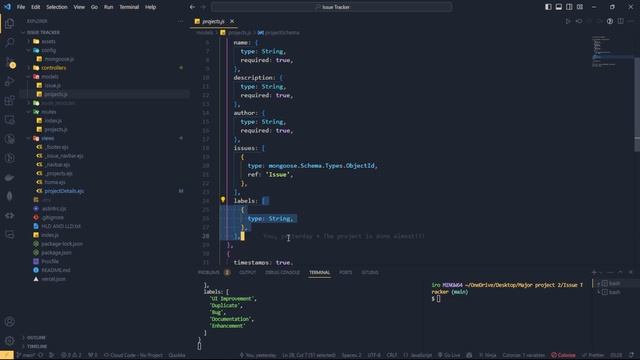
Task: Click Spaces: 2 indentation in status bar
Action: pos(351,355)
